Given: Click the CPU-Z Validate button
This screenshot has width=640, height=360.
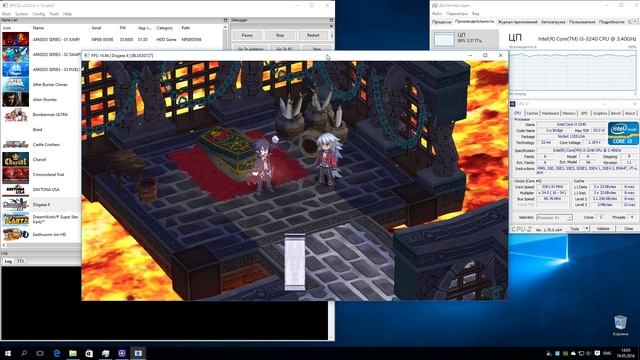Looking at the screenshot, I should [x=603, y=229].
